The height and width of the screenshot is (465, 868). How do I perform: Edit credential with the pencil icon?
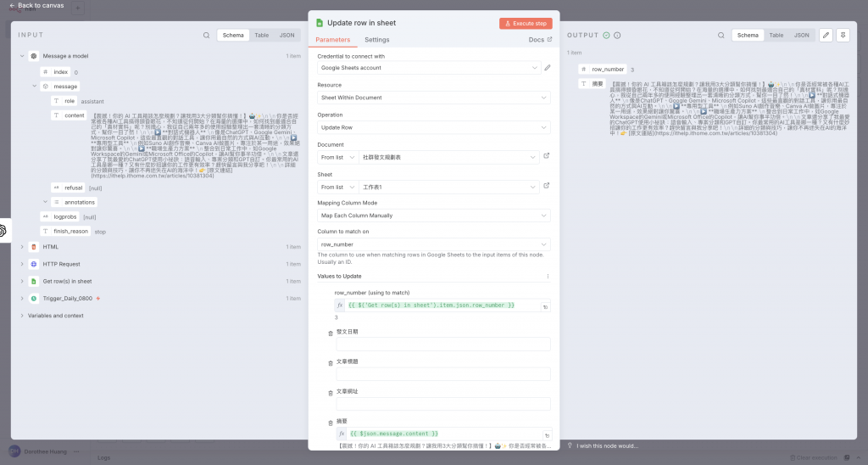548,68
